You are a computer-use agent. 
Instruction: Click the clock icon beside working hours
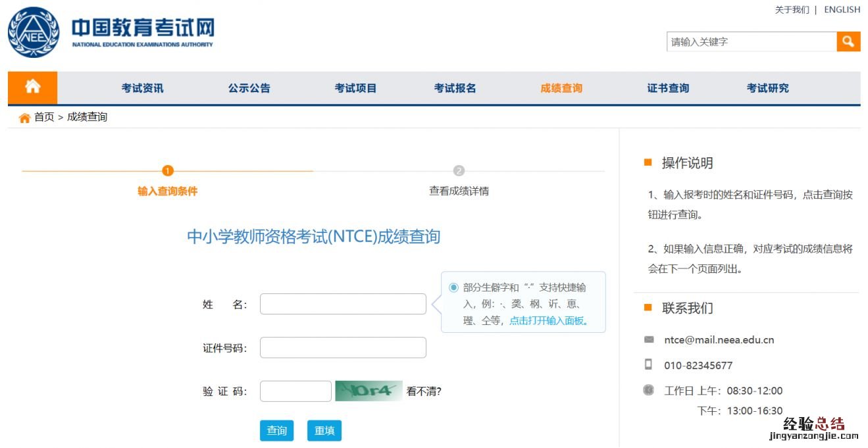pyautogui.click(x=649, y=390)
